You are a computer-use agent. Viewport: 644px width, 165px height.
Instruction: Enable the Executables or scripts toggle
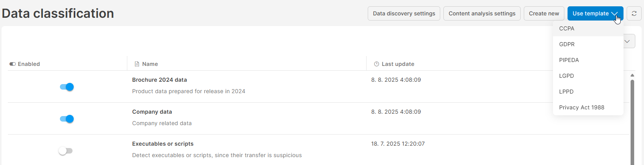coord(66,151)
